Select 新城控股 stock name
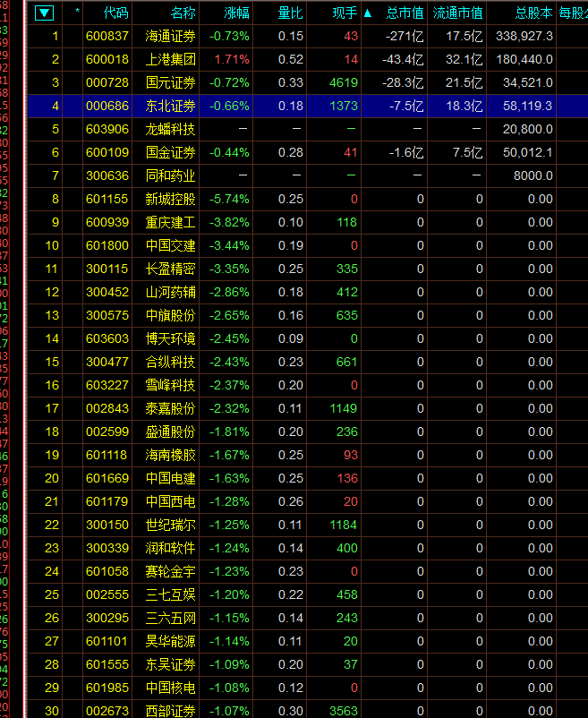This screenshot has width=588, height=718. tap(170, 199)
